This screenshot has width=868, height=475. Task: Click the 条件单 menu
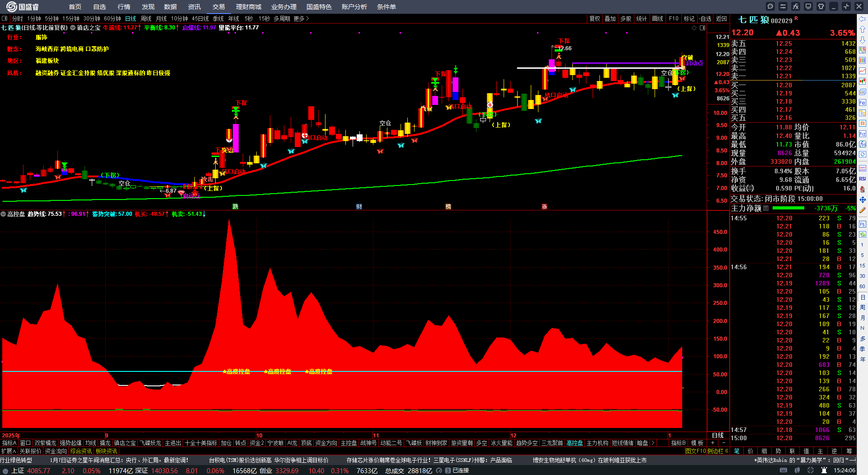(x=387, y=7)
